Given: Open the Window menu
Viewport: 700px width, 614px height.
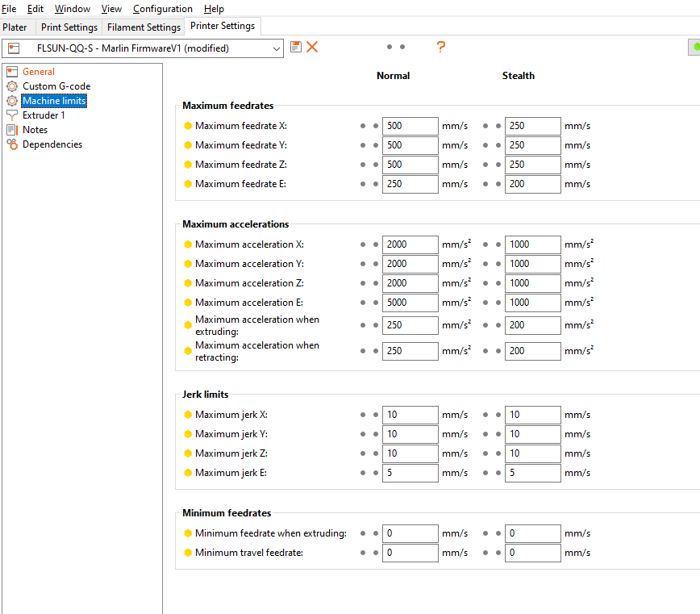Looking at the screenshot, I should point(73,9).
